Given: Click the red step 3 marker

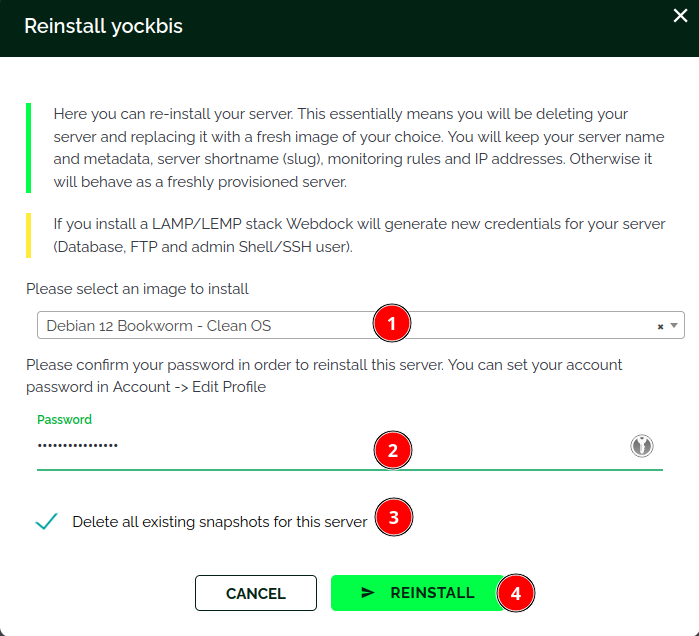Looking at the screenshot, I should pyautogui.click(x=393, y=518).
